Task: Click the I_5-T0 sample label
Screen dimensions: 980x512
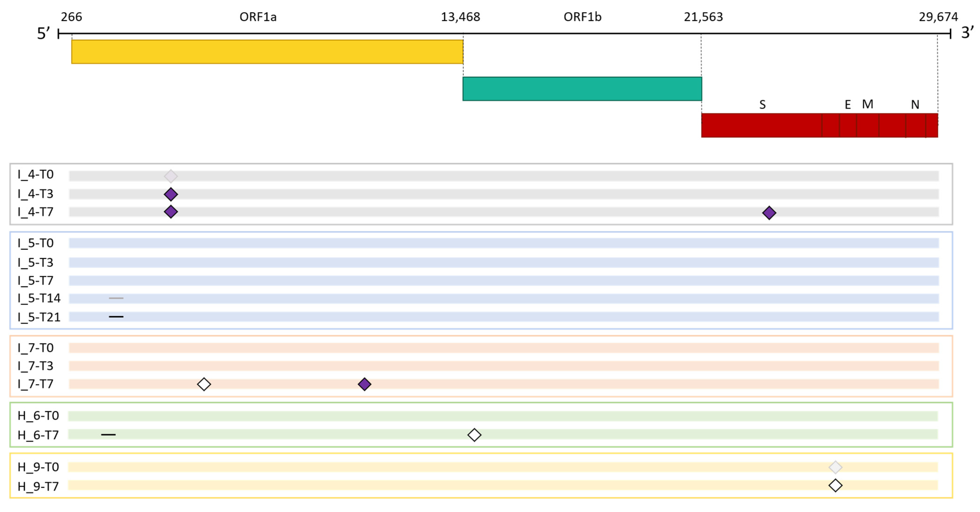Action: click(36, 243)
